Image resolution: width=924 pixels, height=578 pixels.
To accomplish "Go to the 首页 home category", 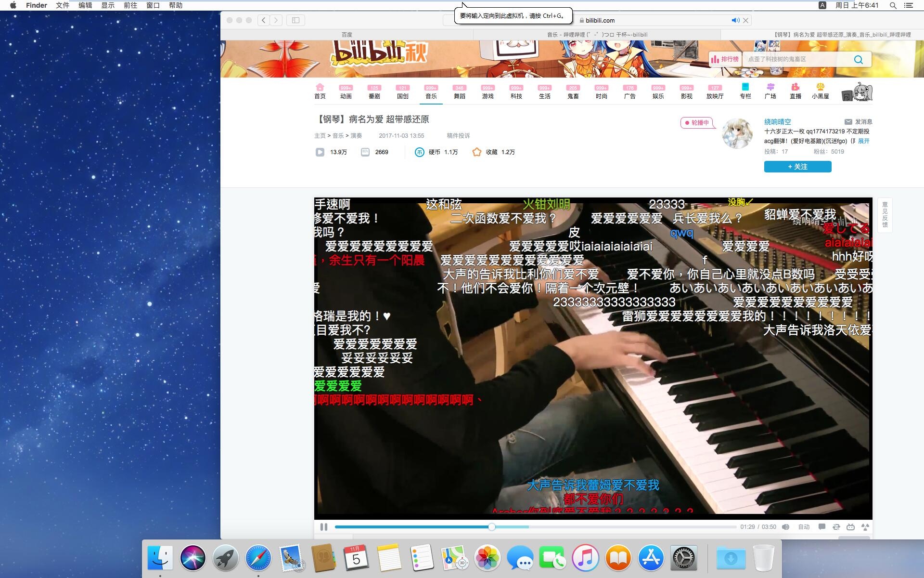I will point(320,91).
